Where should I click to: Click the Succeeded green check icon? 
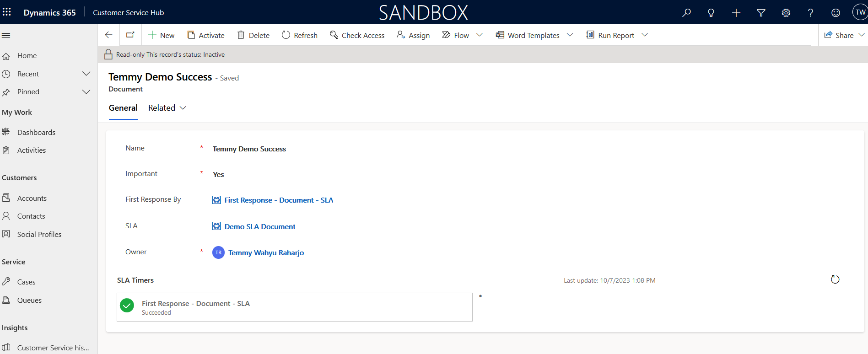(x=127, y=306)
